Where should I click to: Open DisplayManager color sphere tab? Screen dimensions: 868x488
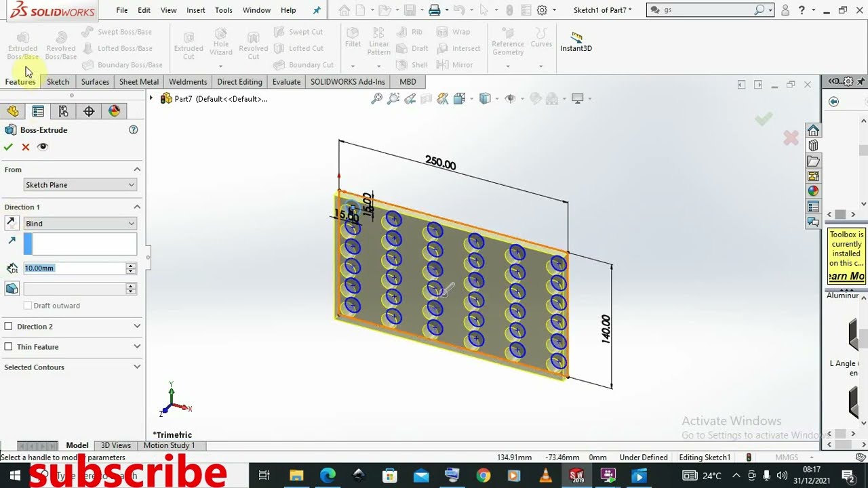(x=114, y=112)
